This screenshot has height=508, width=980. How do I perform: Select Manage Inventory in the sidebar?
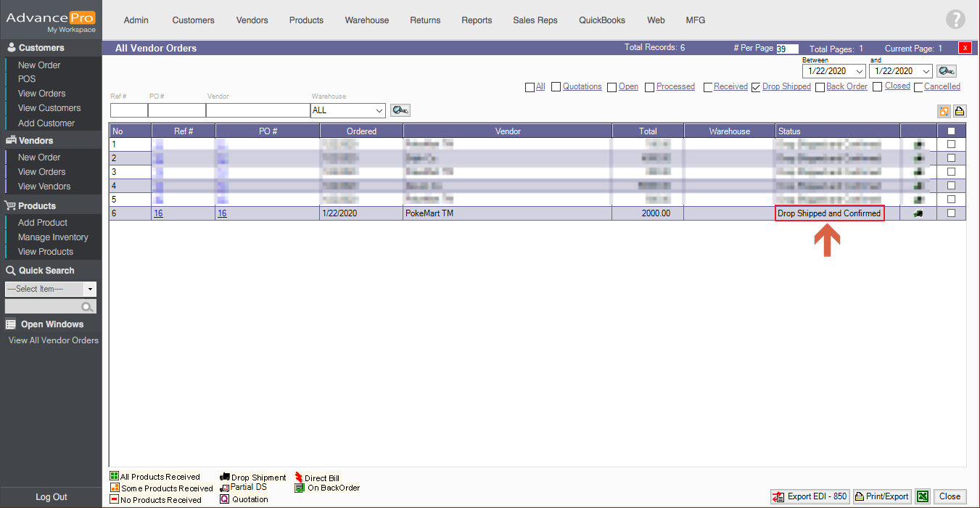(53, 237)
